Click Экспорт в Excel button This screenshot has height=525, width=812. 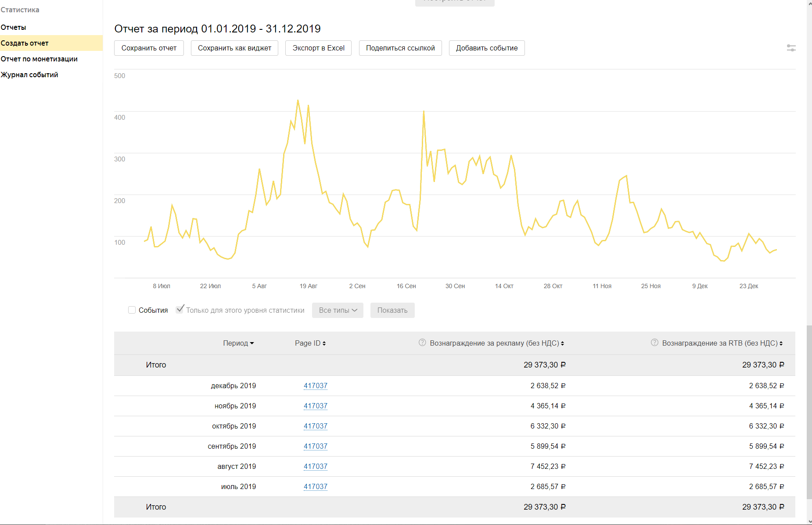pos(318,48)
